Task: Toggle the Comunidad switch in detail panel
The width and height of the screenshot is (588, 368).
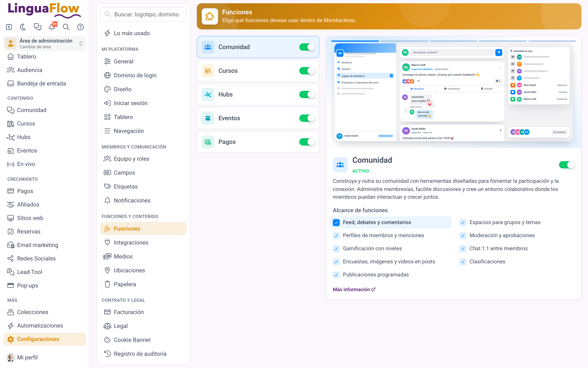Action: 567,165
